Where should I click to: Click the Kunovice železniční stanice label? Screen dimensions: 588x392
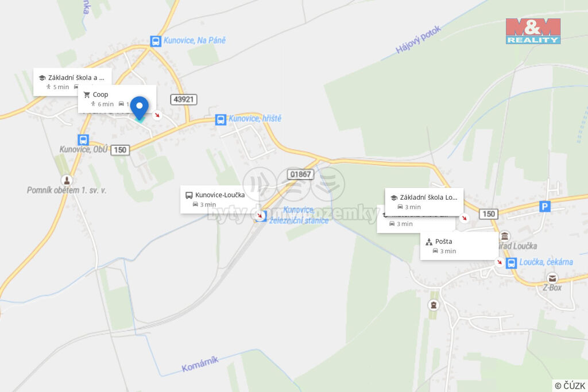click(x=299, y=215)
